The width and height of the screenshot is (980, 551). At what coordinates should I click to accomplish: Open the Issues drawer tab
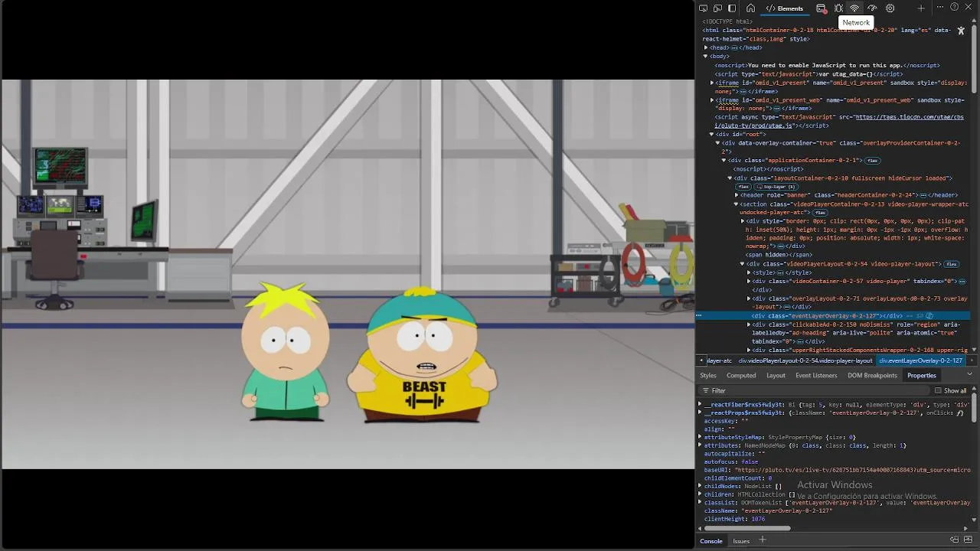pyautogui.click(x=741, y=541)
